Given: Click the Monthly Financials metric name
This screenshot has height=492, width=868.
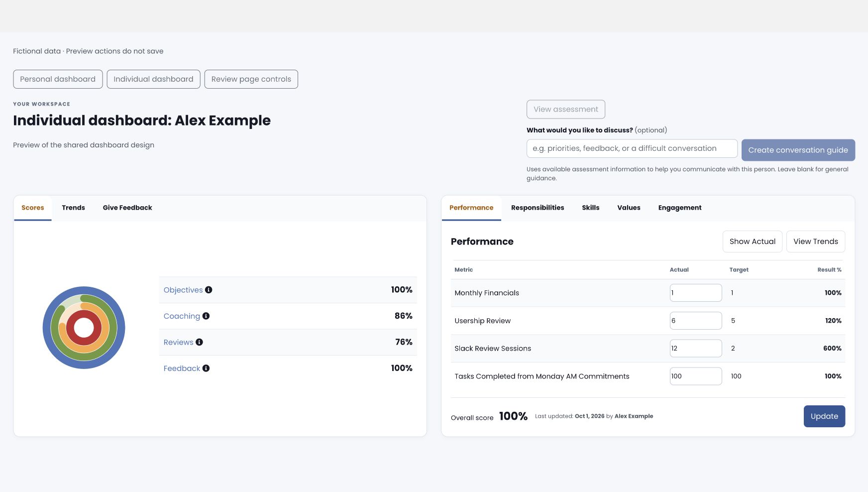Looking at the screenshot, I should pyautogui.click(x=487, y=293).
